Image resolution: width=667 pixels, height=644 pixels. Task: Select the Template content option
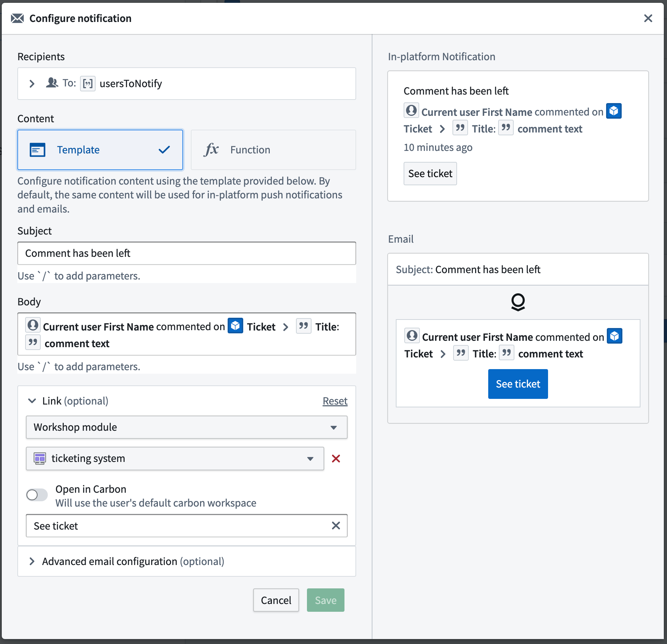(x=100, y=150)
